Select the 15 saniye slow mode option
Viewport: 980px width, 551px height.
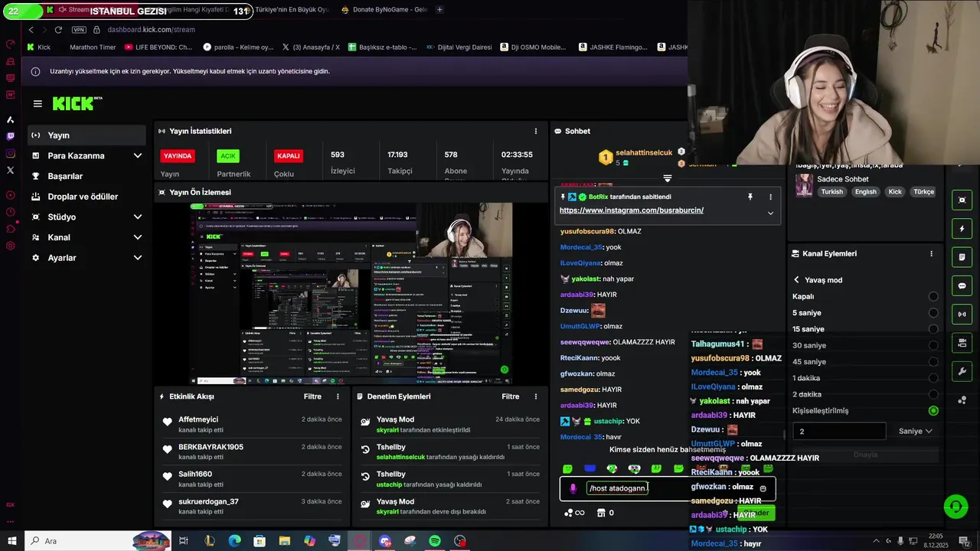point(933,329)
